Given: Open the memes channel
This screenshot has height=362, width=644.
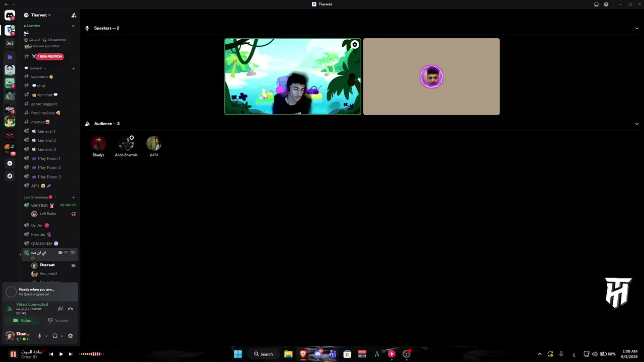Looking at the screenshot, I should (x=49, y=122).
